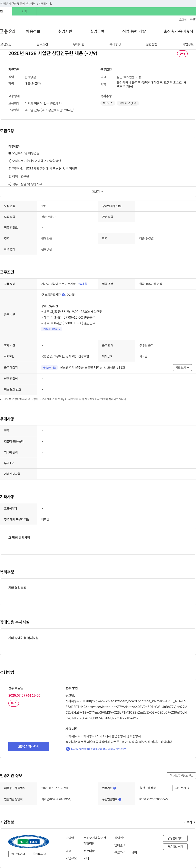Click the 식사 제공 (1식) tag

[x=128, y=103]
